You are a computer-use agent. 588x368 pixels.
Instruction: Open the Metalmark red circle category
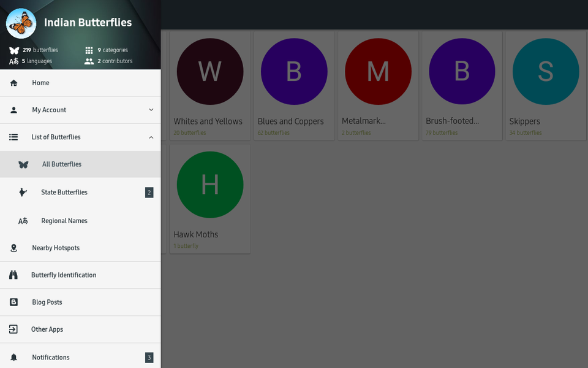pos(377,72)
